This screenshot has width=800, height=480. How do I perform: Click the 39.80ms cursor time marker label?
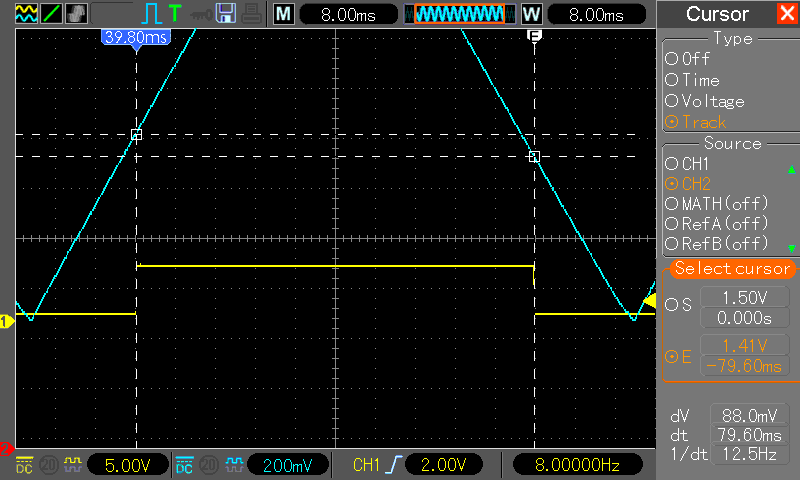pos(136,37)
